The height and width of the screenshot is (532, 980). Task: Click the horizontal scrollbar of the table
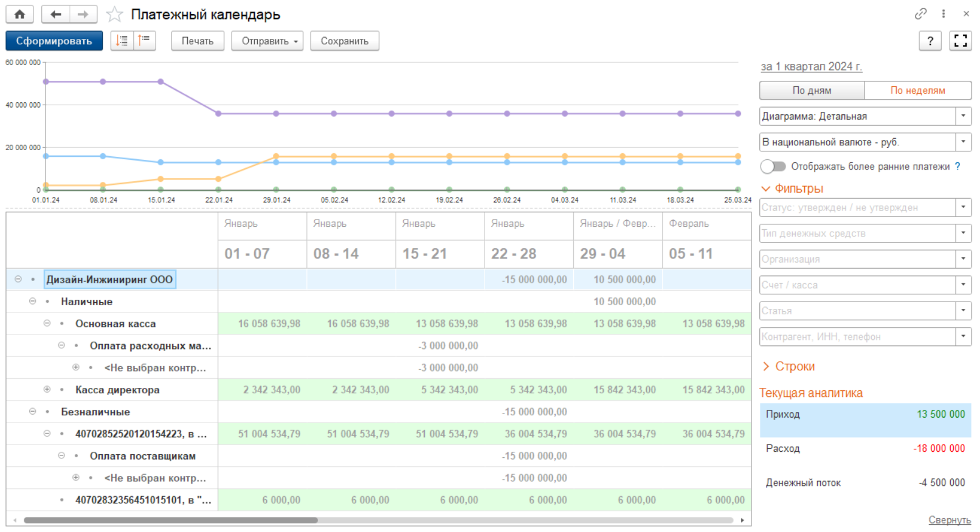(170, 520)
